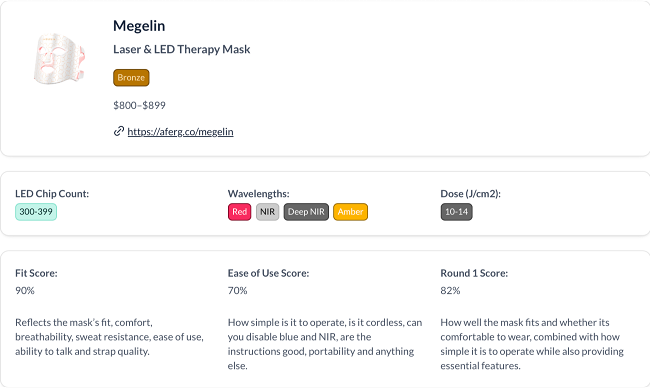The image size is (650, 389).
Task: Click the 300-399 LED chip count tag
Action: coord(36,212)
